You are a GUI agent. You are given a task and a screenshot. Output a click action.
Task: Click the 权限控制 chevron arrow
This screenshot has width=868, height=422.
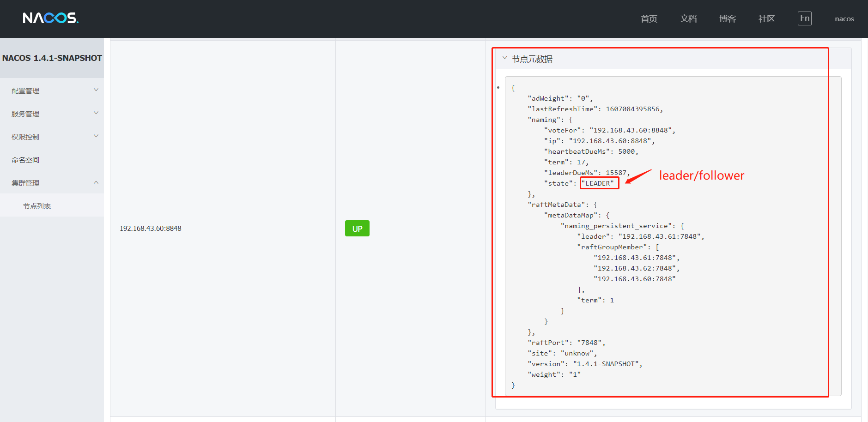pyautogui.click(x=96, y=136)
